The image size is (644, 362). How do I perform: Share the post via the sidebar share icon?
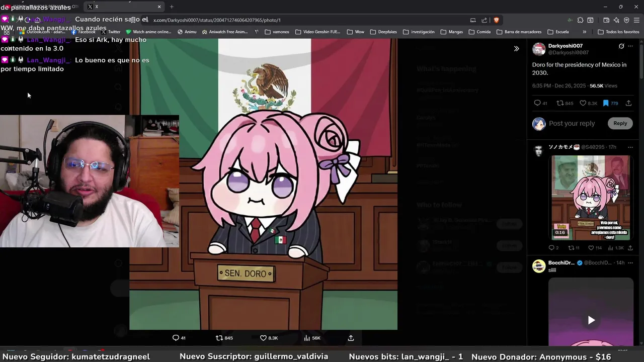pos(628,103)
